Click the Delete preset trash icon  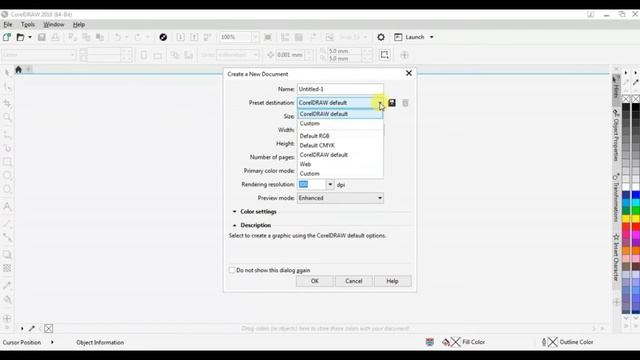405,103
